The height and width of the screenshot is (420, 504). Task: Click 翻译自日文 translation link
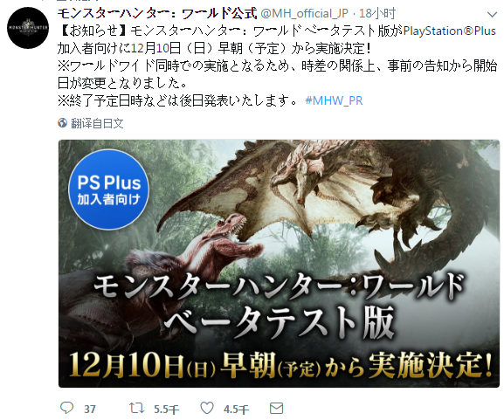(97, 123)
